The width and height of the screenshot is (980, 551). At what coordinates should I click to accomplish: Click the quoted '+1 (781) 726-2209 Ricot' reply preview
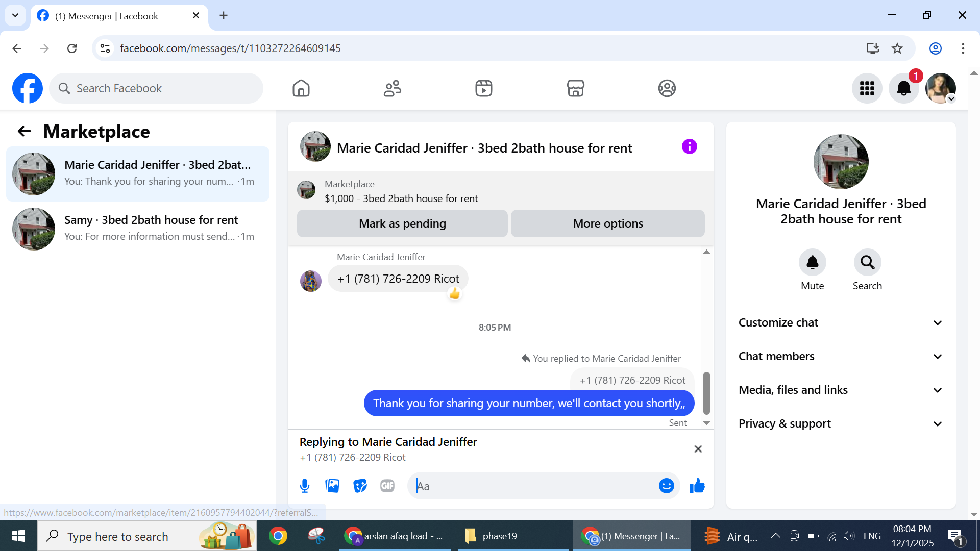[632, 380]
